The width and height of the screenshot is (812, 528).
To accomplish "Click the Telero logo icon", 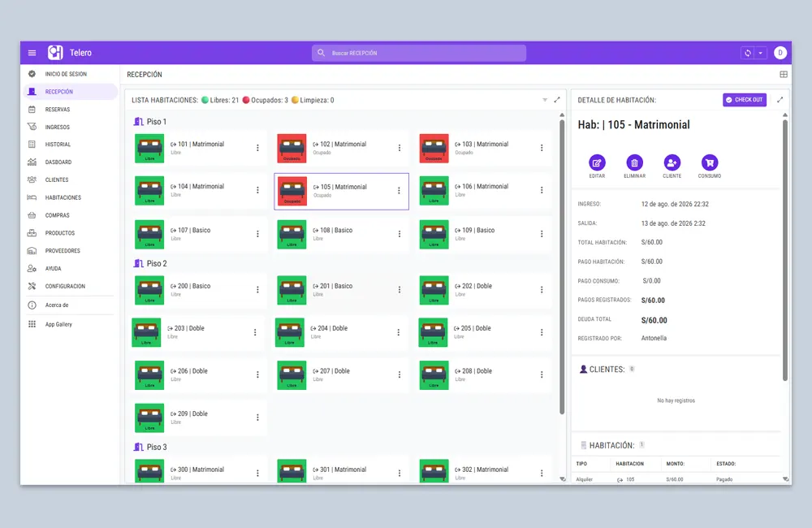I will [55, 52].
